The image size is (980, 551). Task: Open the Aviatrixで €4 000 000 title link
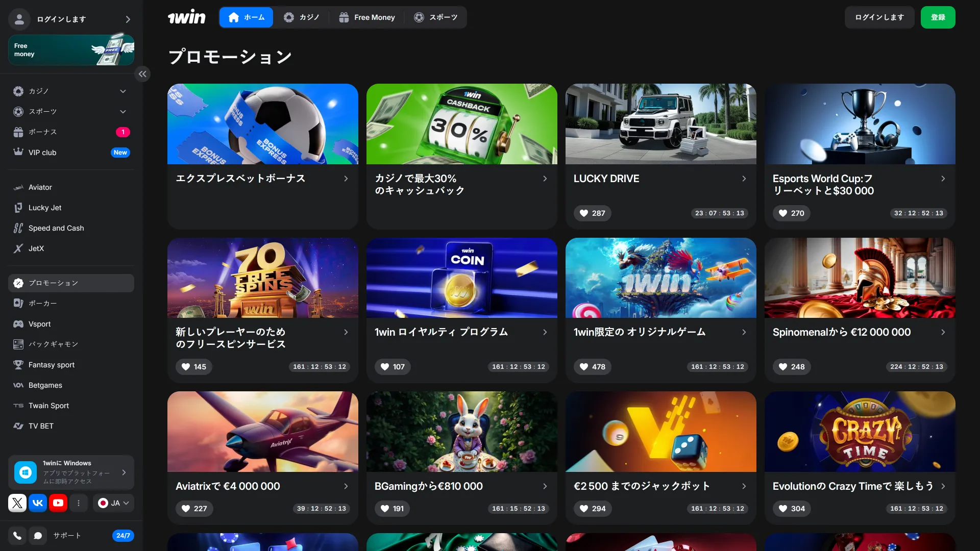[x=228, y=486]
